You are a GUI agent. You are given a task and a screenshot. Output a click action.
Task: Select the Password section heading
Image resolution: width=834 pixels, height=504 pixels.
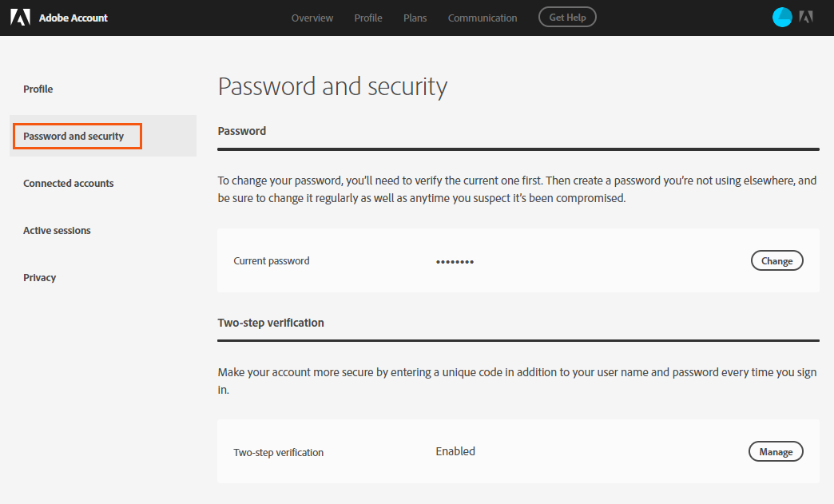[241, 130]
